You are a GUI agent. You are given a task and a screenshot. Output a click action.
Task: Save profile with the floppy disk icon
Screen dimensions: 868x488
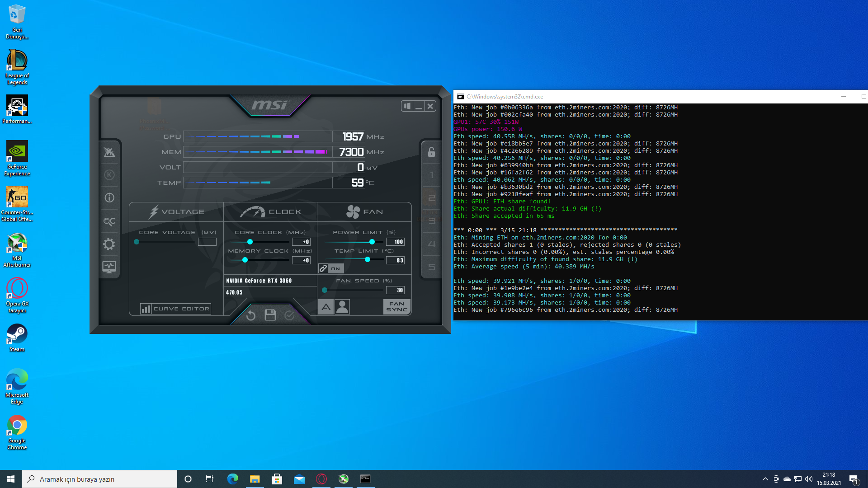click(270, 315)
